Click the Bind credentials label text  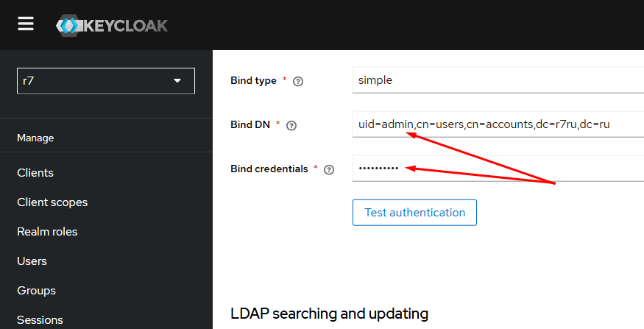(x=269, y=169)
